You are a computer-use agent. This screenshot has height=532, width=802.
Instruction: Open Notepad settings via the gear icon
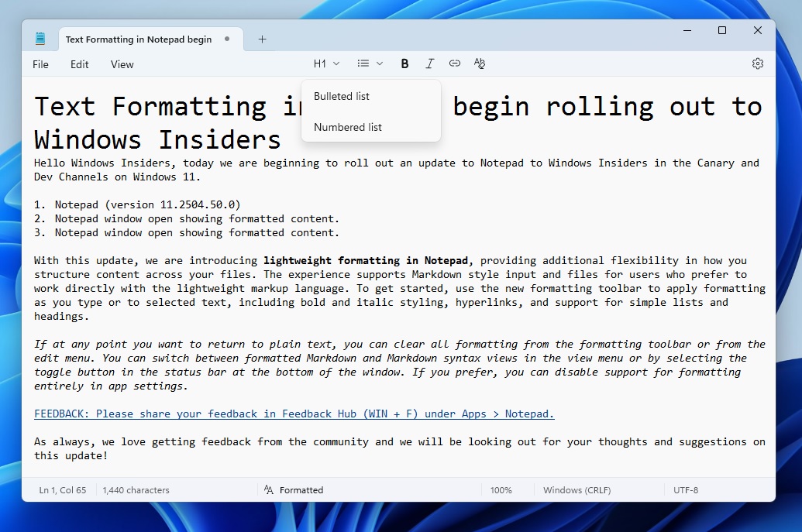(757, 63)
